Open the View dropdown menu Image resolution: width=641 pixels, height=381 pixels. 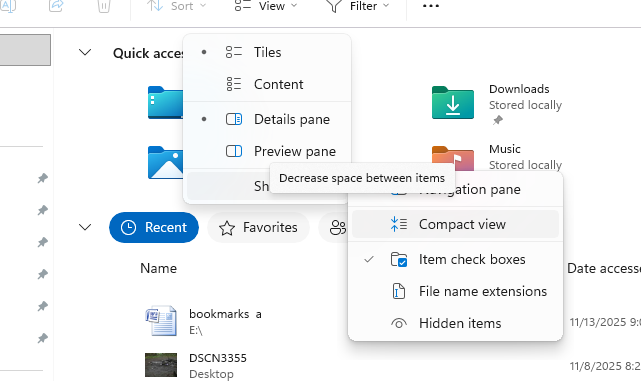point(265,6)
